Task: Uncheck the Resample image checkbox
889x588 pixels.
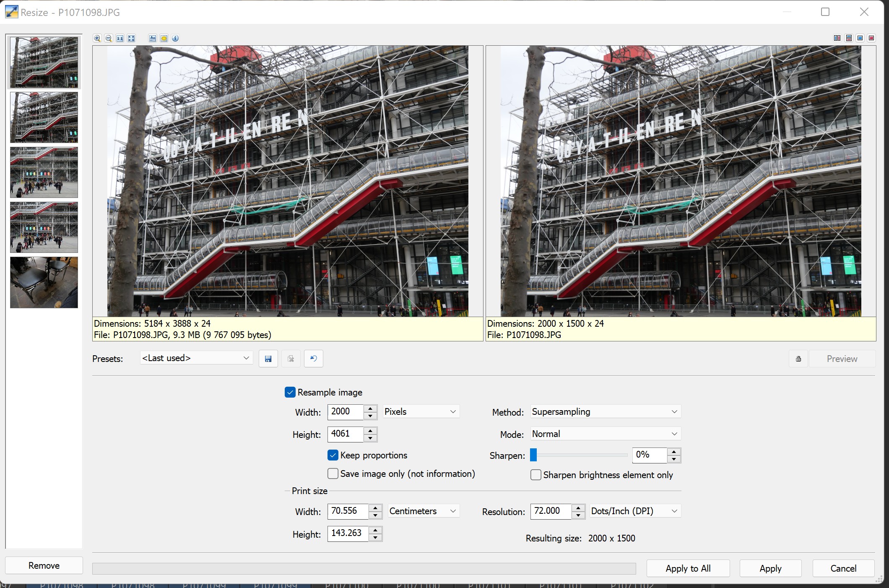Action: 290,392
